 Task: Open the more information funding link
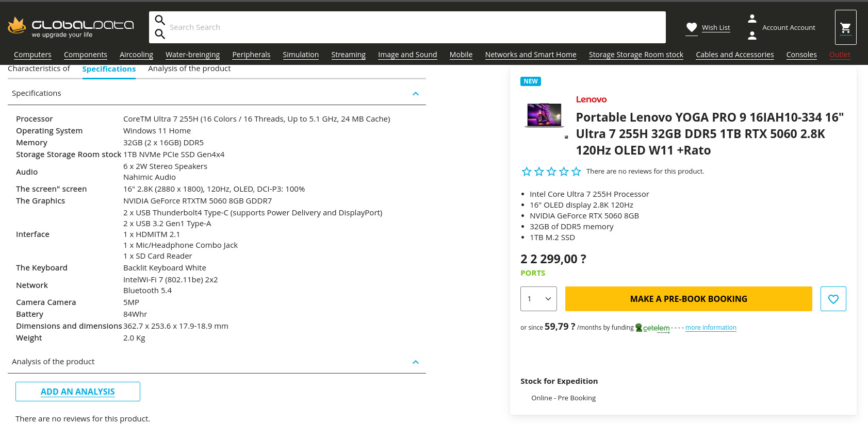tap(710, 328)
